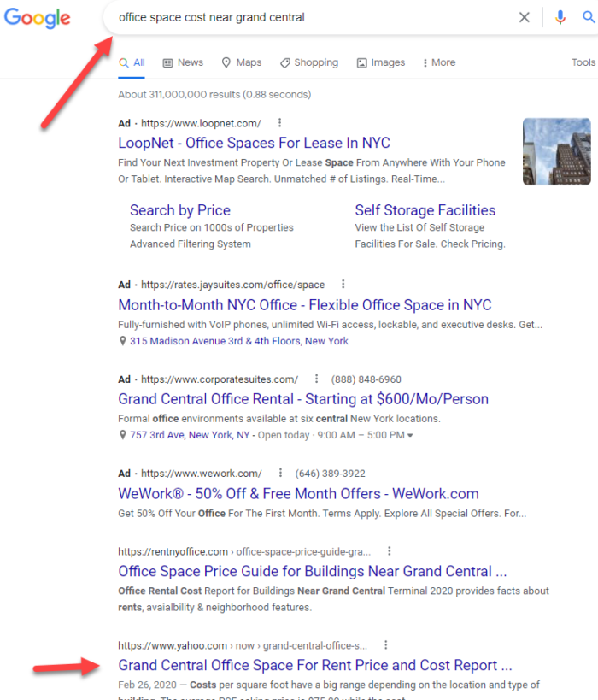Screen dimensions: 598x700
Task: Click the rentnyoffice.com breadcrumb URL
Action: coord(244,552)
